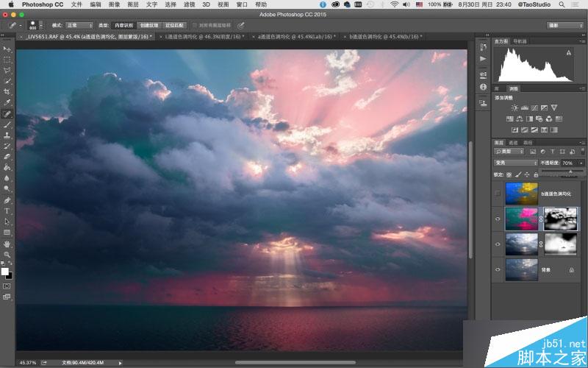The image size is (588, 368).
Task: Toggle lock position
Action: click(527, 174)
